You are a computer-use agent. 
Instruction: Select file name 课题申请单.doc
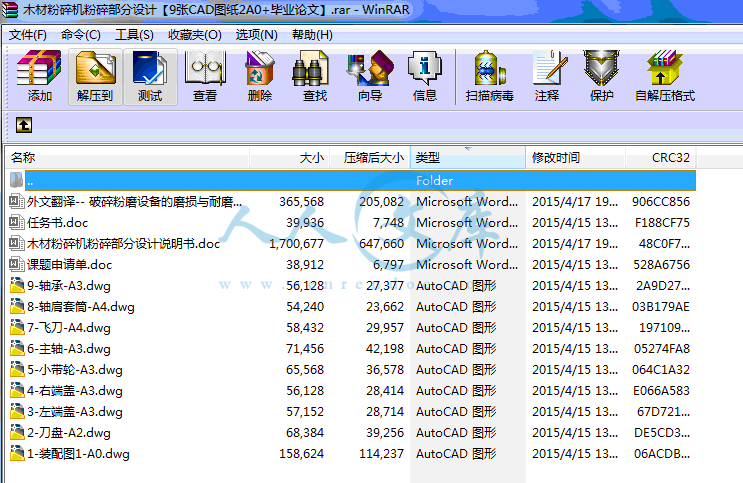pos(69,264)
